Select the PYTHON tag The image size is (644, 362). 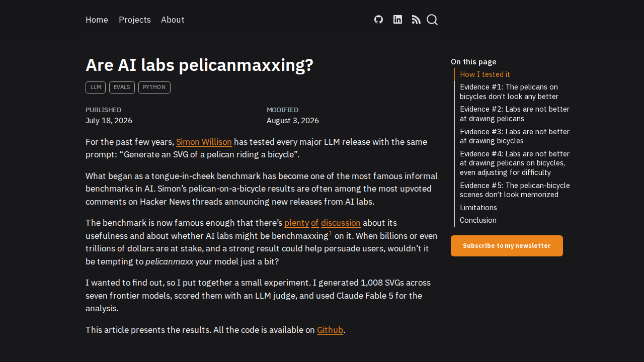[x=154, y=87]
